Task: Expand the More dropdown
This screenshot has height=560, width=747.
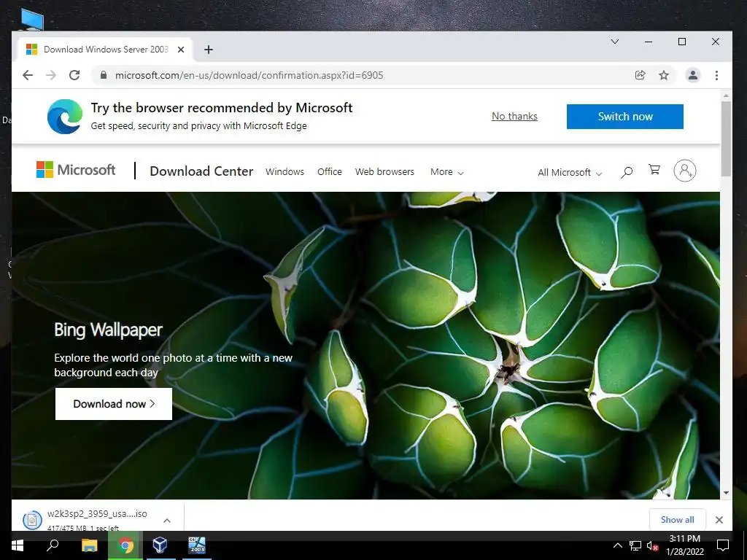Action: (x=447, y=172)
